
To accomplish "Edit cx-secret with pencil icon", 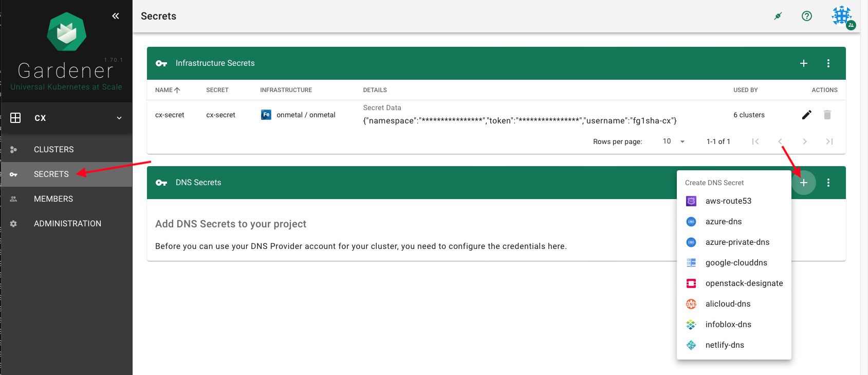I will pyautogui.click(x=806, y=115).
